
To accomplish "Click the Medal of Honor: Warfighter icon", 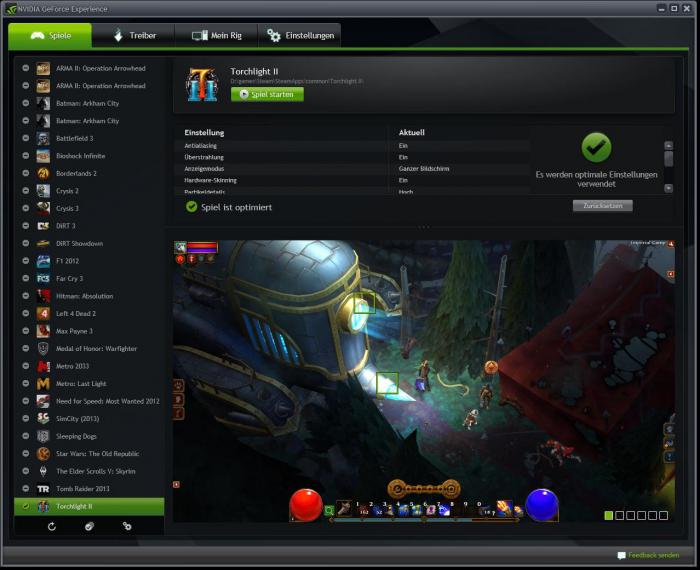I will tap(43, 349).
